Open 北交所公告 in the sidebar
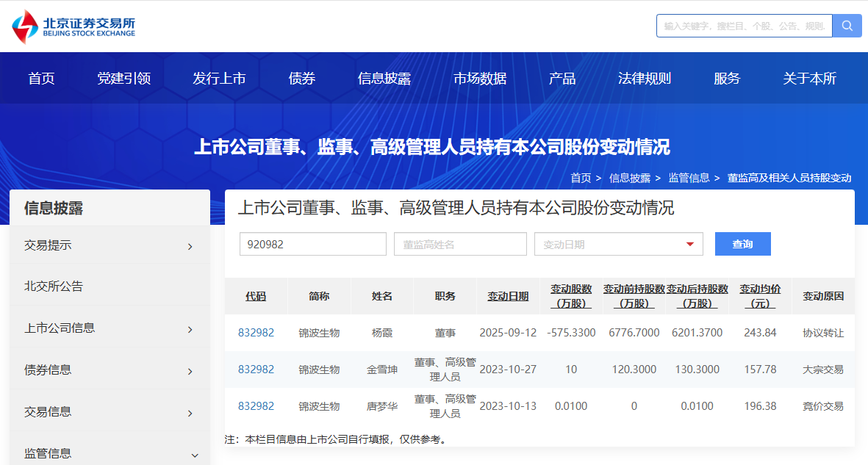This screenshot has height=465, width=868. pyautogui.click(x=54, y=286)
